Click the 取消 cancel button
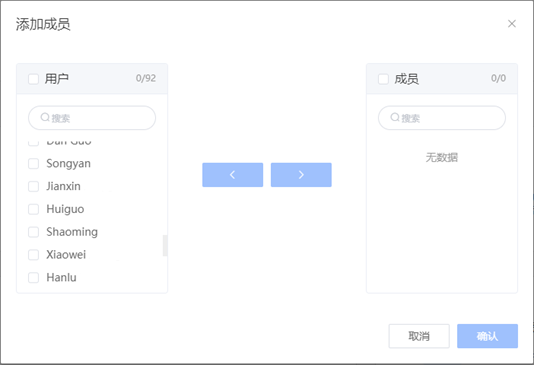 (419, 336)
